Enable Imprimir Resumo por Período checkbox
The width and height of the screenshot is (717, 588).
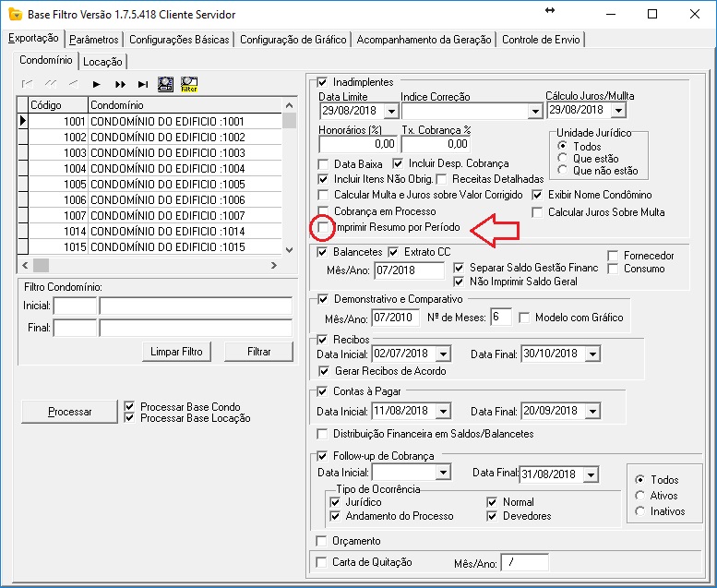pyautogui.click(x=323, y=227)
